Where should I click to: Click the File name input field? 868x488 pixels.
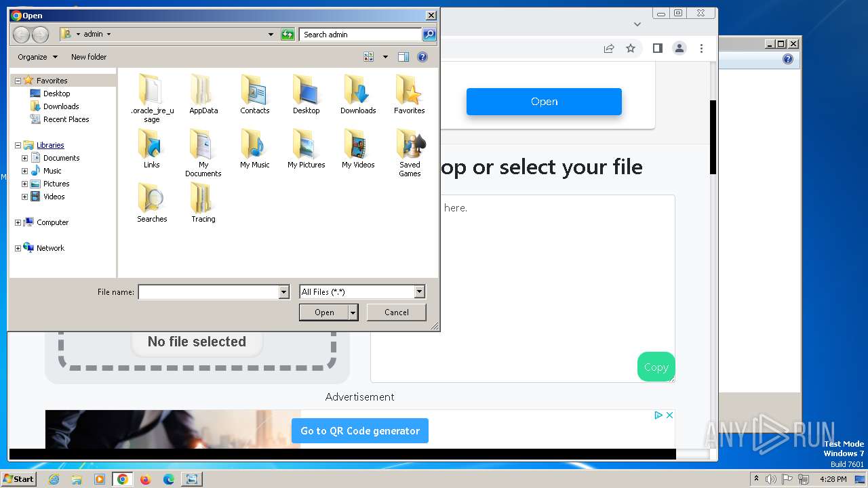point(208,292)
